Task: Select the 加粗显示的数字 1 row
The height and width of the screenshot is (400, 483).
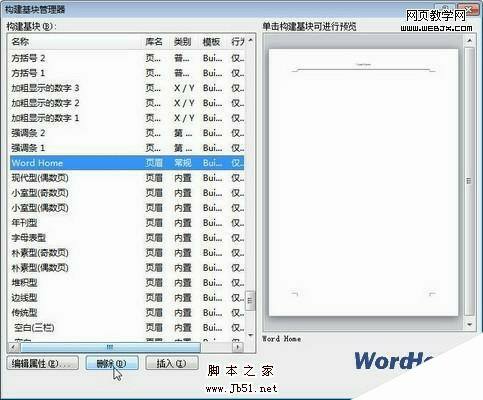Action: click(x=127, y=118)
